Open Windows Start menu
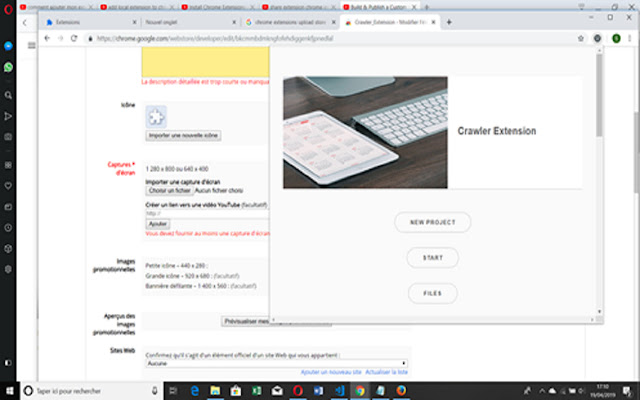This screenshot has width=640, height=400. pos(9,391)
